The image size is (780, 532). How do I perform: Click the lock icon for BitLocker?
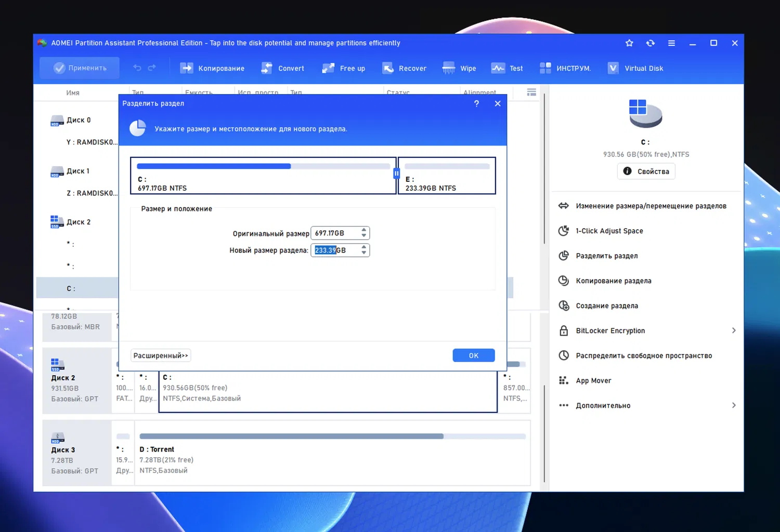tap(564, 330)
